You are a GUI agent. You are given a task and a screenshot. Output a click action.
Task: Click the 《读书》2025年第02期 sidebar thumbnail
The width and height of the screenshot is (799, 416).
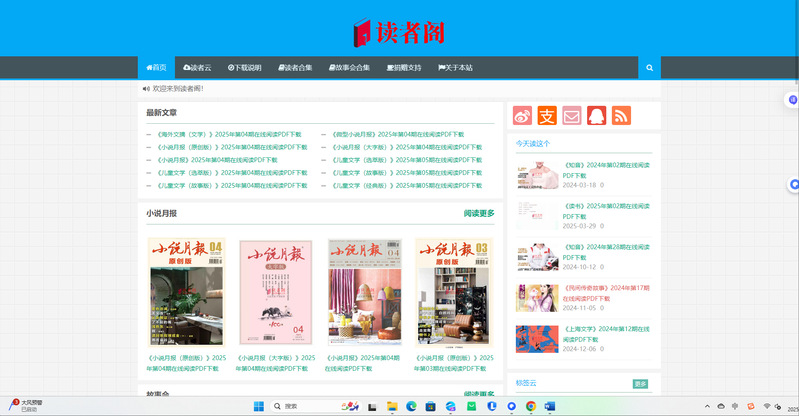coord(537,216)
